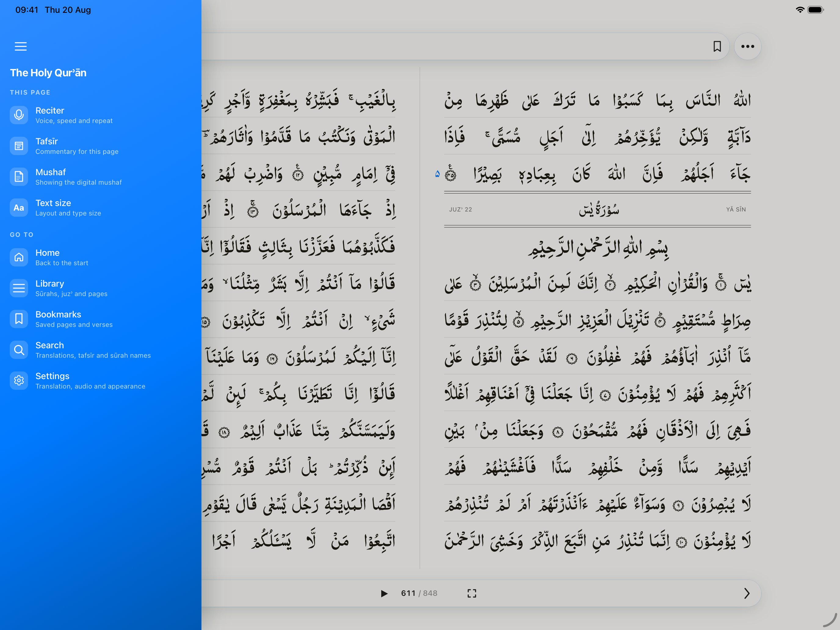Click 'Showing the digital mushaf' subtitle
This screenshot has height=630, width=840.
click(x=79, y=182)
